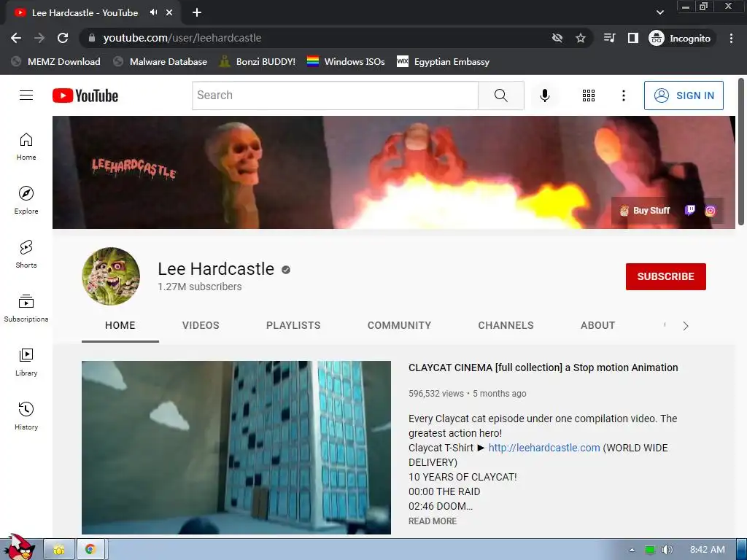747x560 pixels.
Task: Go to Home in sidebar
Action: point(26,146)
